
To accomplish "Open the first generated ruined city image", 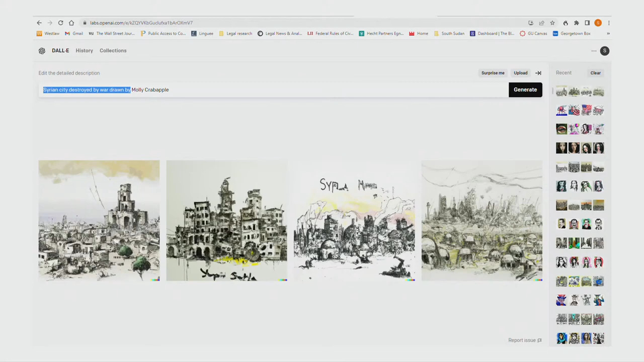I will (x=99, y=220).
